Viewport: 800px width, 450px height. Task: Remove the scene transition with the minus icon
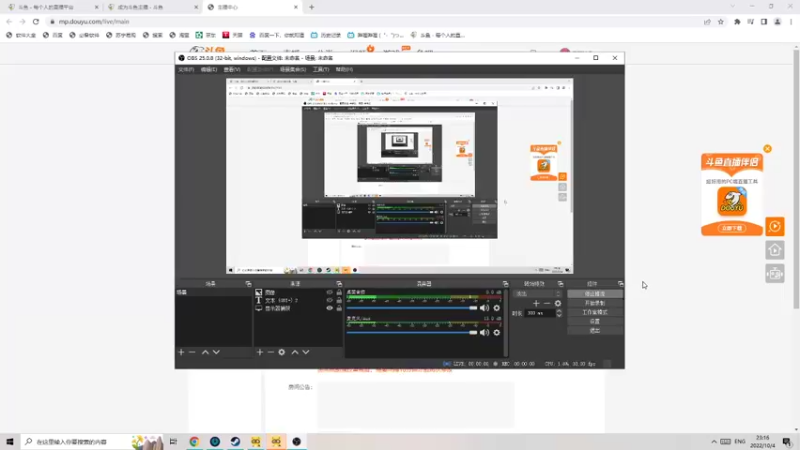(x=547, y=303)
